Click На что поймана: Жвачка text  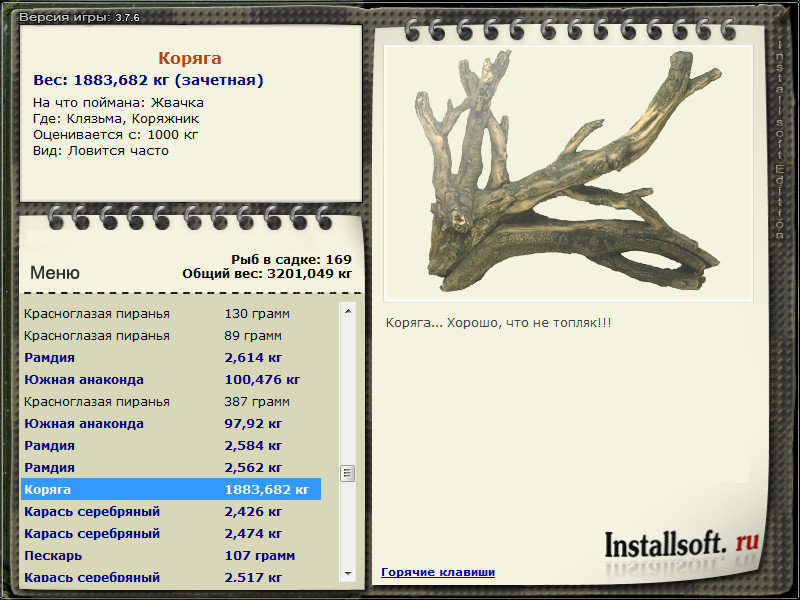pos(118,103)
